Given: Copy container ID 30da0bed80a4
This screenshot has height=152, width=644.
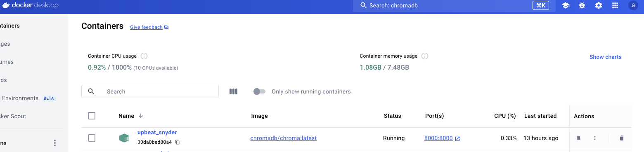Looking at the screenshot, I should tap(178, 142).
